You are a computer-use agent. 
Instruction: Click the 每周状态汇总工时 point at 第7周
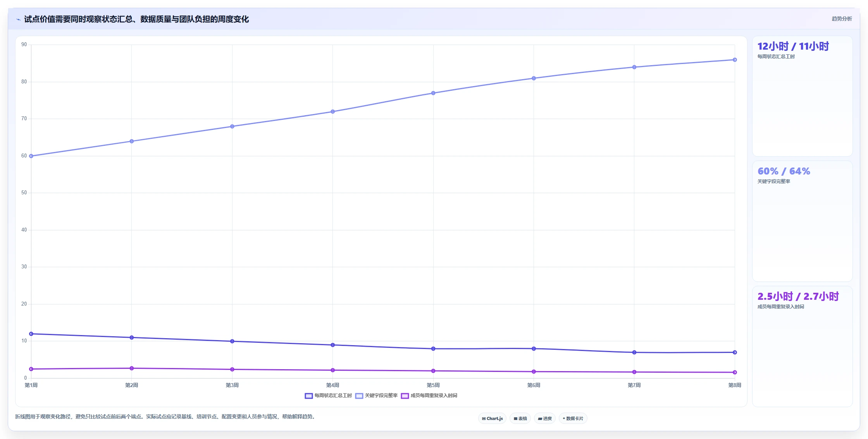pyautogui.click(x=634, y=353)
